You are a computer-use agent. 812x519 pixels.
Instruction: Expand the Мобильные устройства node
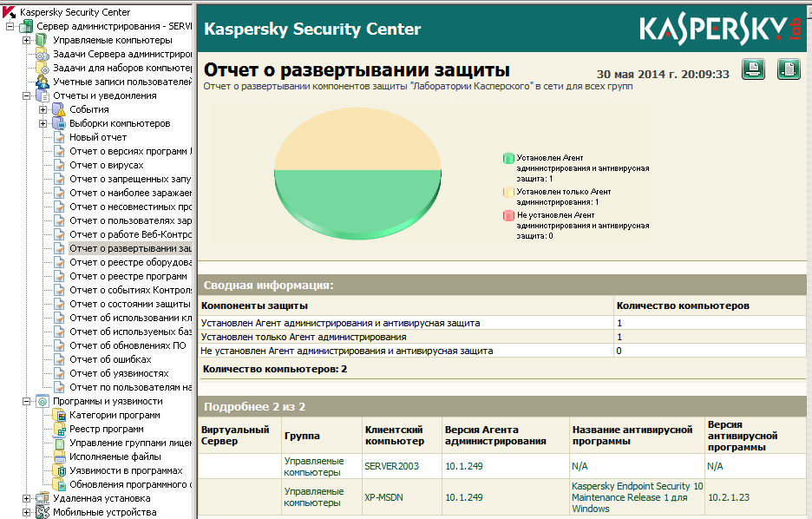[x=26, y=512]
